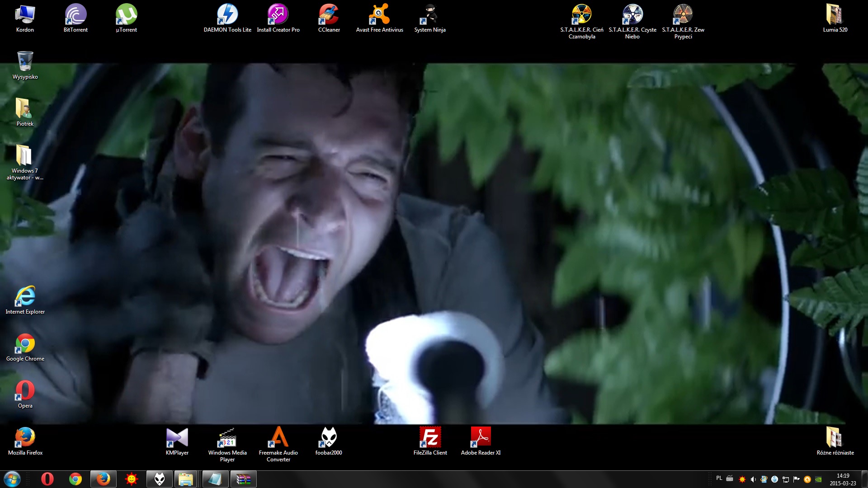
Task: Open Windows Explorer from the taskbar
Action: pos(186,479)
